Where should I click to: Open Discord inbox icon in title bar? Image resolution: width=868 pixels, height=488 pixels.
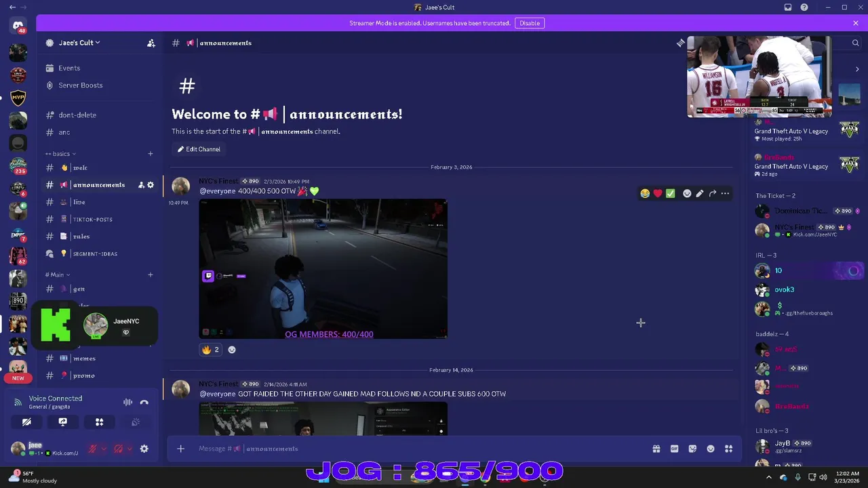788,7
